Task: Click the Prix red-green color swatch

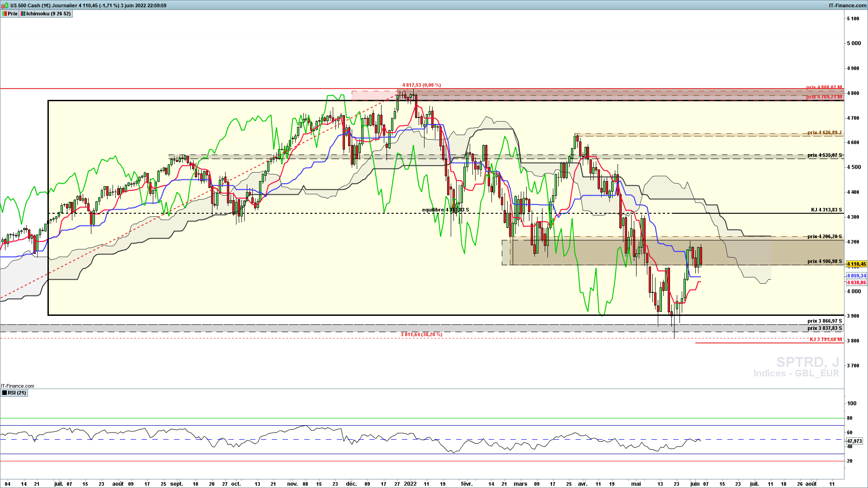Action: [5, 14]
